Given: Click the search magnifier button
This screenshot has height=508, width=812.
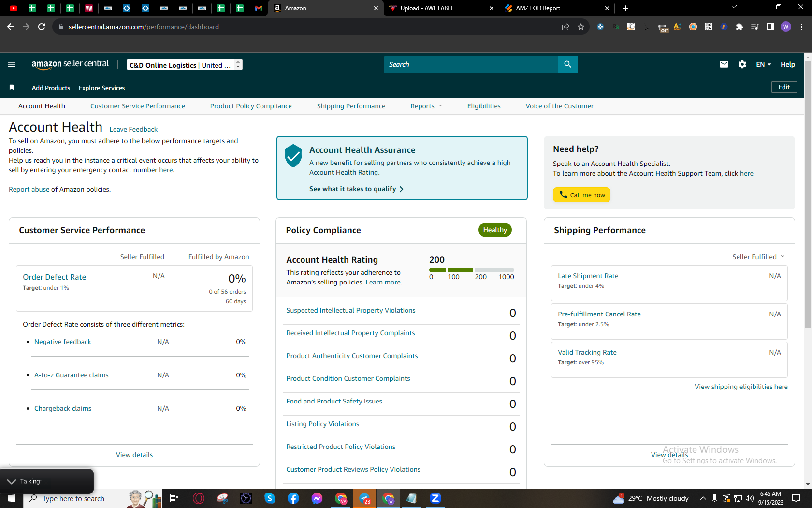Looking at the screenshot, I should click(567, 64).
